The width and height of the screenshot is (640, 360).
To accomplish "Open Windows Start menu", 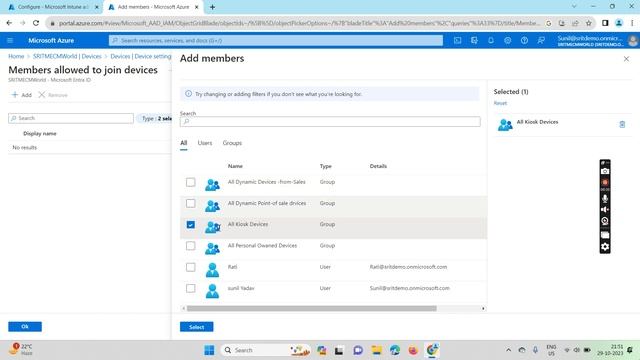I will pos(209,350).
